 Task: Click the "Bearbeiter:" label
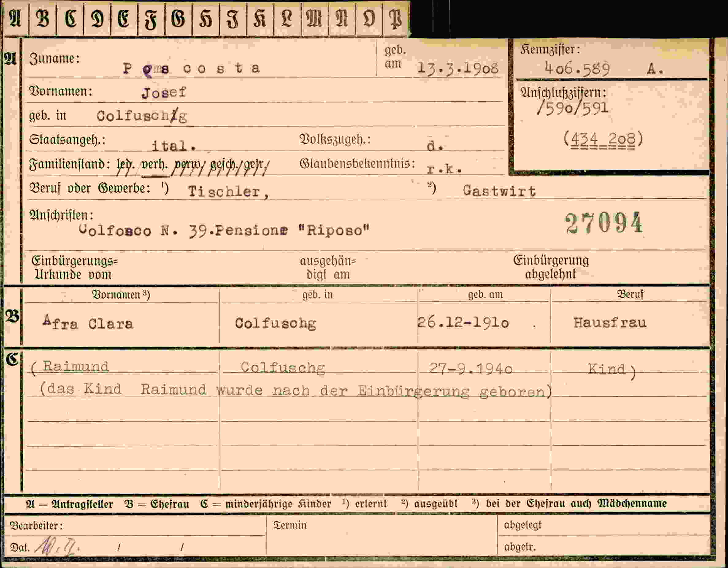[x=36, y=526]
